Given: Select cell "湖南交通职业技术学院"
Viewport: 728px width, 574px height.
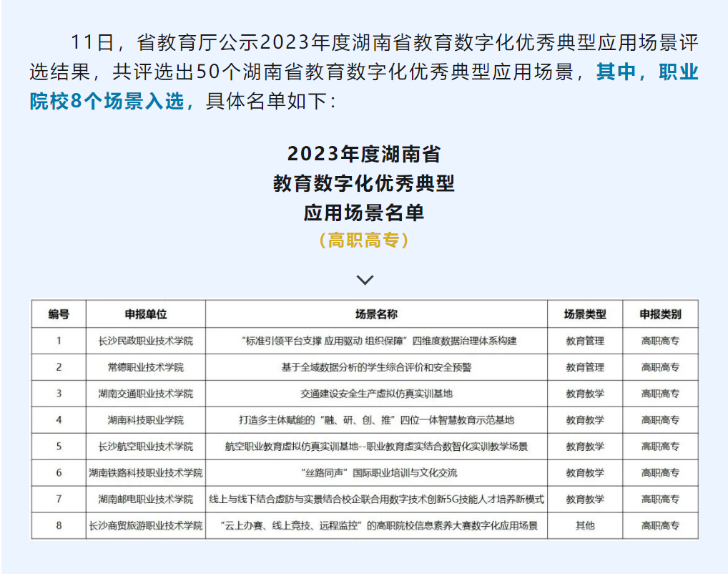Looking at the screenshot, I should coord(146,394).
